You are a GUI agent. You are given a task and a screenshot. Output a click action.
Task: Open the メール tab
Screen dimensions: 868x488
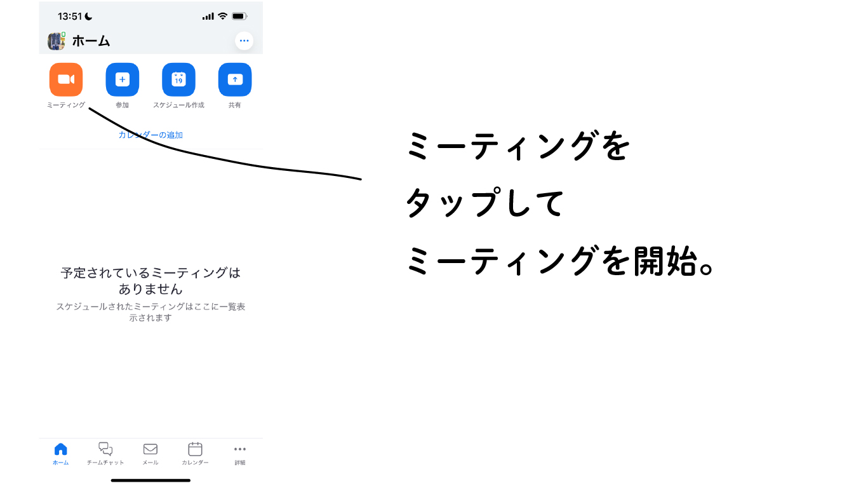[x=150, y=454]
